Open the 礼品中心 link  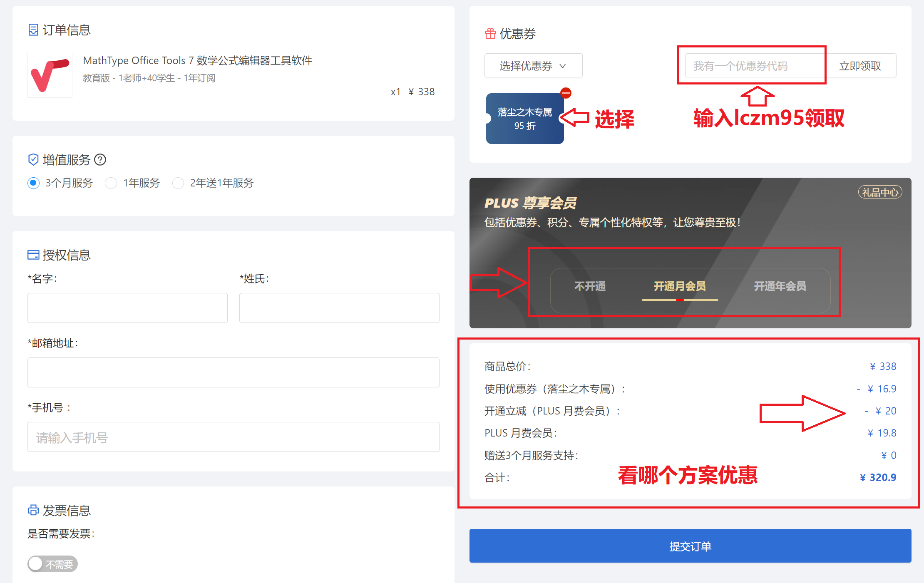pos(880,192)
